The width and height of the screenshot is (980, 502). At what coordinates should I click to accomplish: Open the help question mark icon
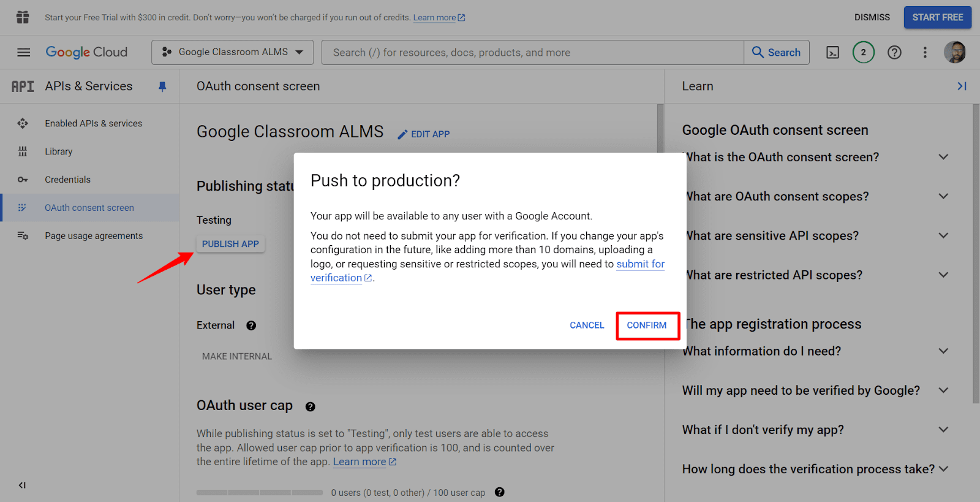[x=894, y=53]
